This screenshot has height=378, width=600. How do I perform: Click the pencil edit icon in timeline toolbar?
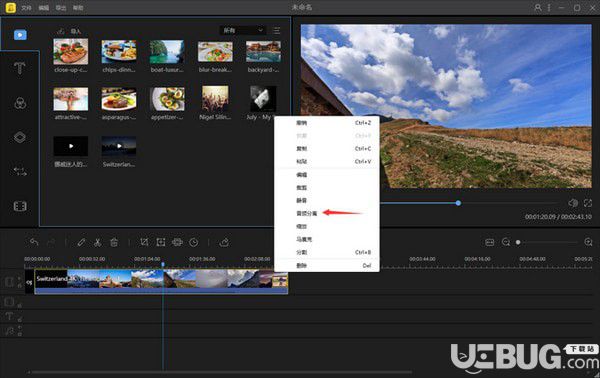[x=81, y=242]
